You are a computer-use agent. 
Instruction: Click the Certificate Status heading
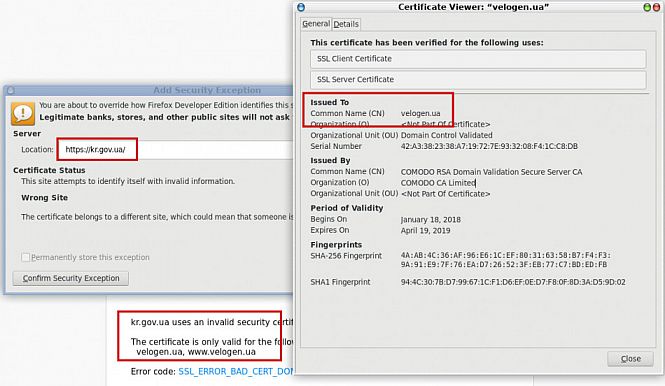49,170
